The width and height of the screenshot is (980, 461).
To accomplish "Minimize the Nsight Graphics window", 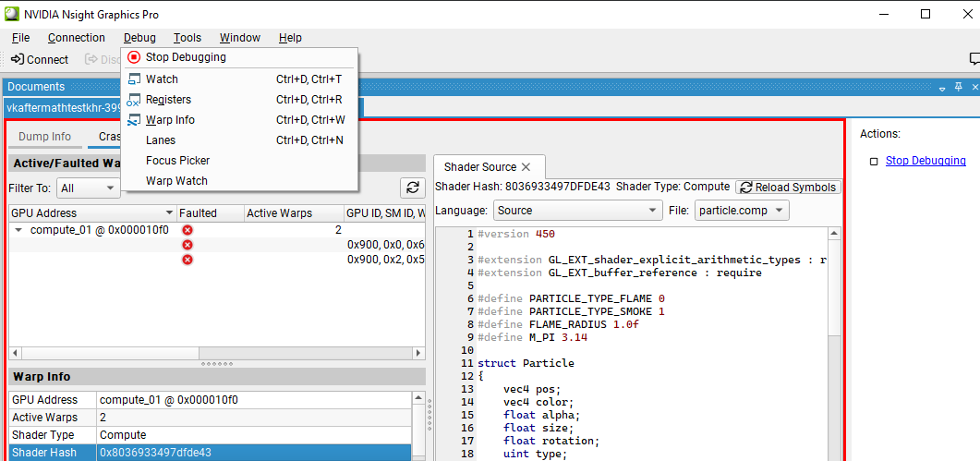I will click(884, 14).
